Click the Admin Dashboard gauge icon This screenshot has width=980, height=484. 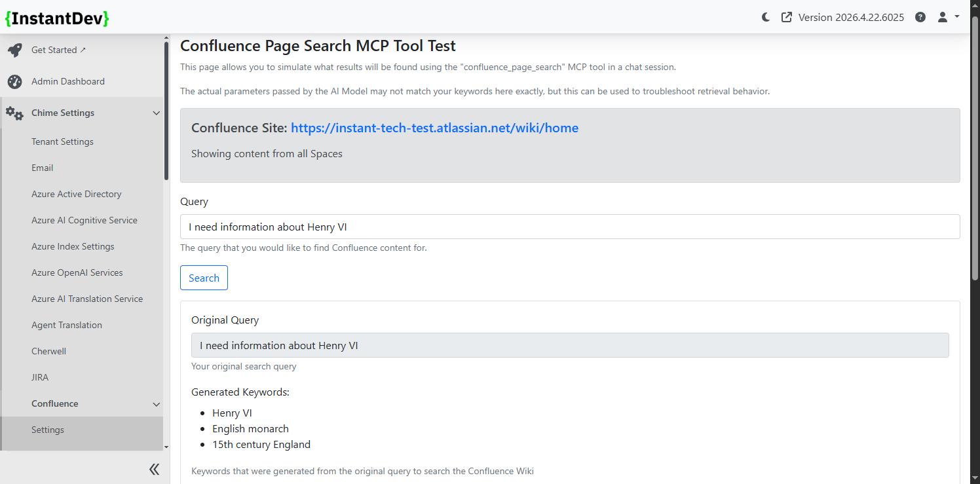point(14,81)
